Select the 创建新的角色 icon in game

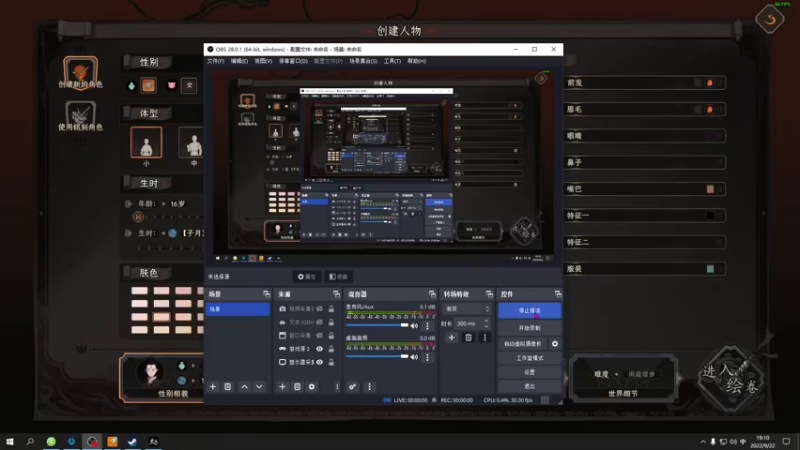click(x=80, y=72)
